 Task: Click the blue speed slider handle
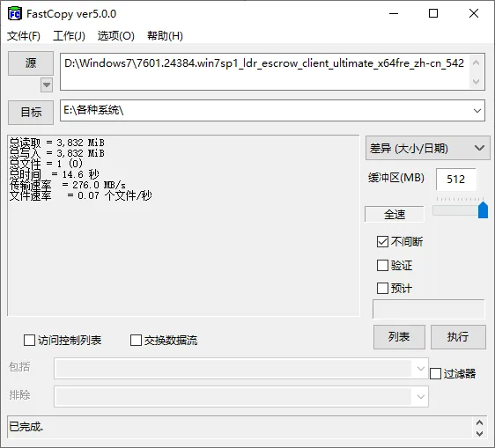(x=483, y=210)
